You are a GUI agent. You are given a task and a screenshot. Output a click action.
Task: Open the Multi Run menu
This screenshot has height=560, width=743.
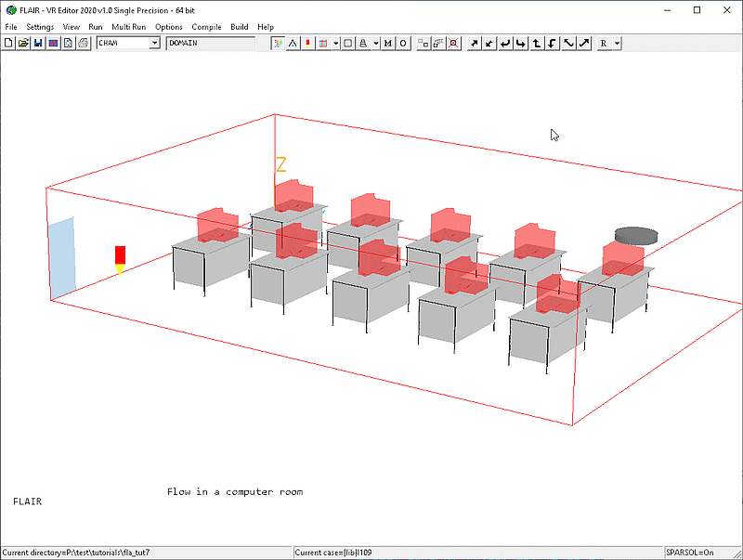click(128, 27)
